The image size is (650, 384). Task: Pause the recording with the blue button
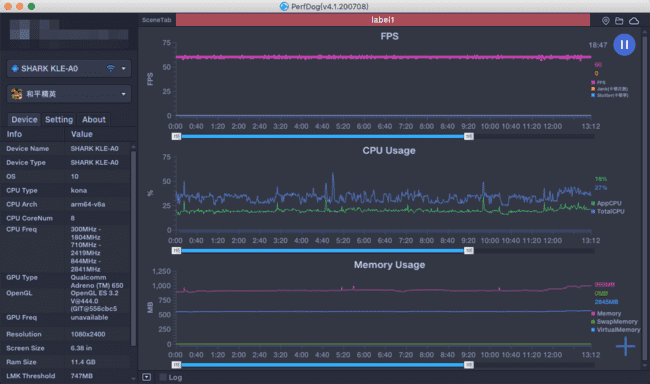[x=624, y=45]
